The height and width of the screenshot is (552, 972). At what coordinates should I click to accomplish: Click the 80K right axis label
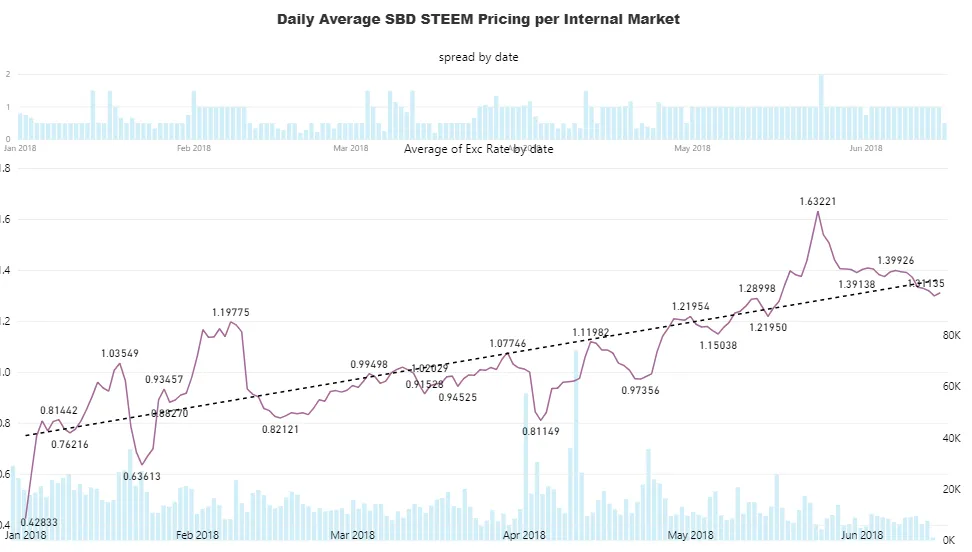tap(952, 336)
